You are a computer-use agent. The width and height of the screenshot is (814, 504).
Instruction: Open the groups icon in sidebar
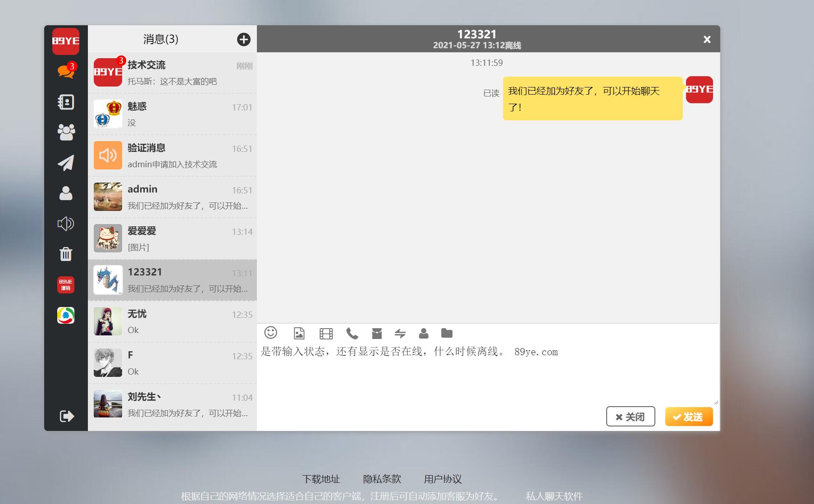66,132
